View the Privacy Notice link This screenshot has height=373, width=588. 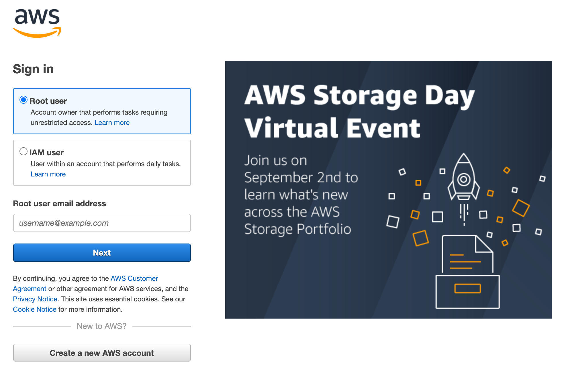(x=35, y=299)
